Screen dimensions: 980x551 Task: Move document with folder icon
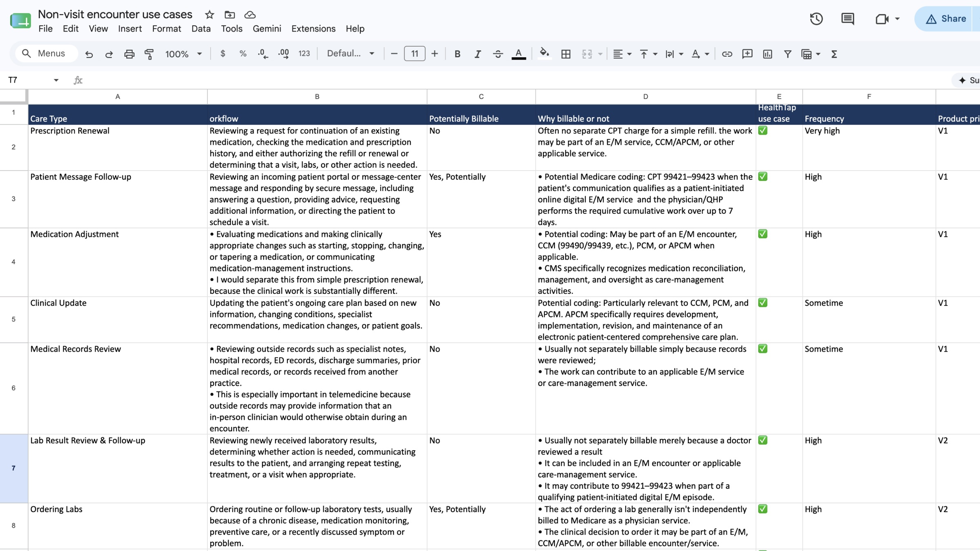coord(230,15)
